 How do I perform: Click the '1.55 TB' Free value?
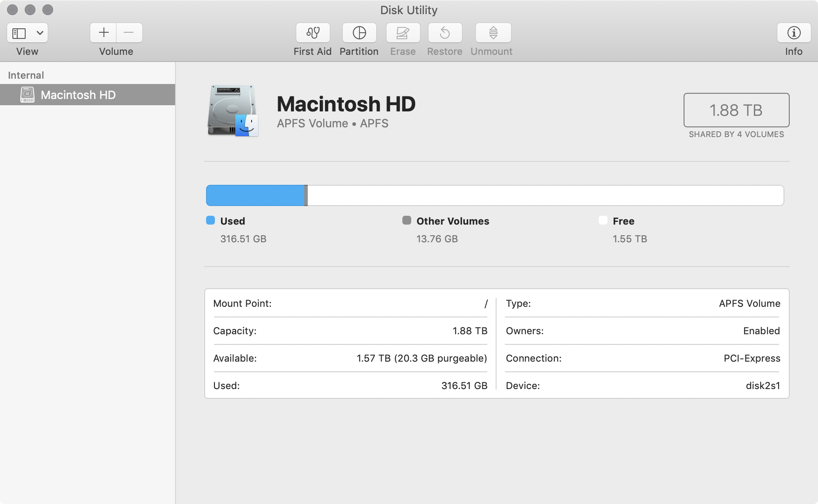tap(630, 239)
